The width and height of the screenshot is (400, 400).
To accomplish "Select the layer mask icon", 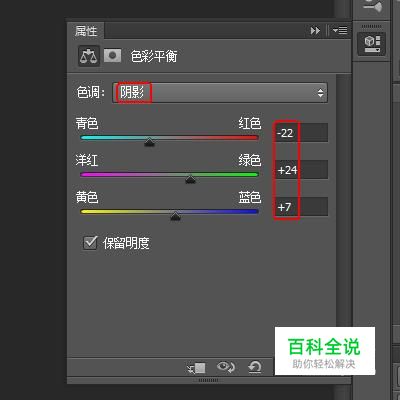I will (x=112, y=55).
